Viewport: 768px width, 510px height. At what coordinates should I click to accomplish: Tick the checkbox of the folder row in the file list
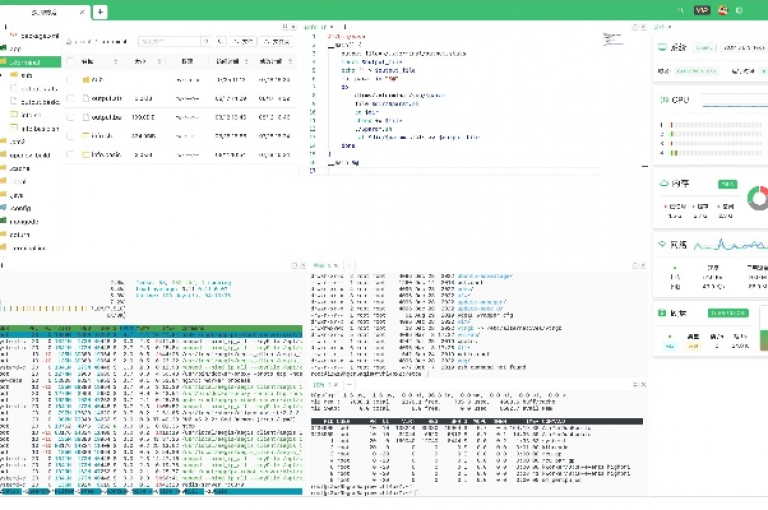click(x=70, y=79)
